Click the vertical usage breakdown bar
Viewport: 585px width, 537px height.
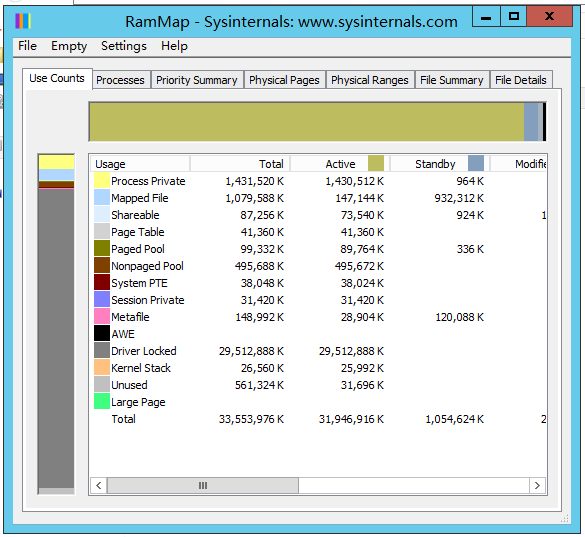pos(56,324)
